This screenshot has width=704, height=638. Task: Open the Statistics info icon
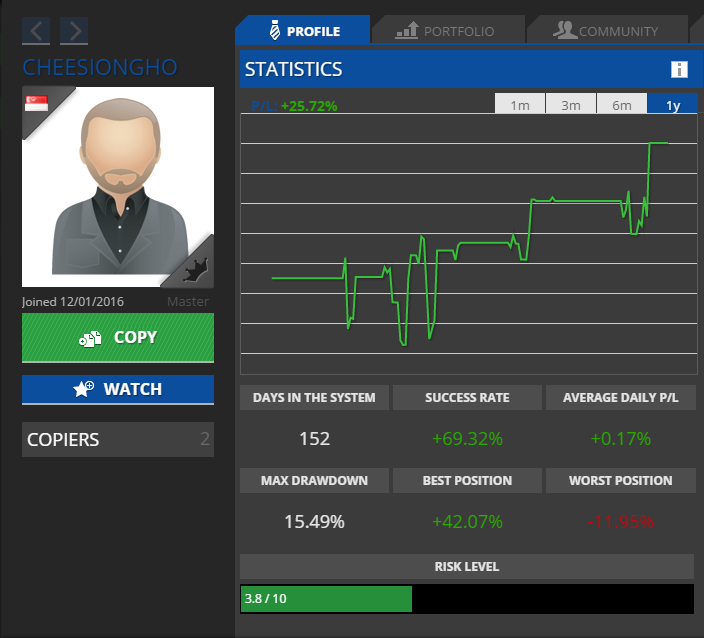tap(679, 69)
